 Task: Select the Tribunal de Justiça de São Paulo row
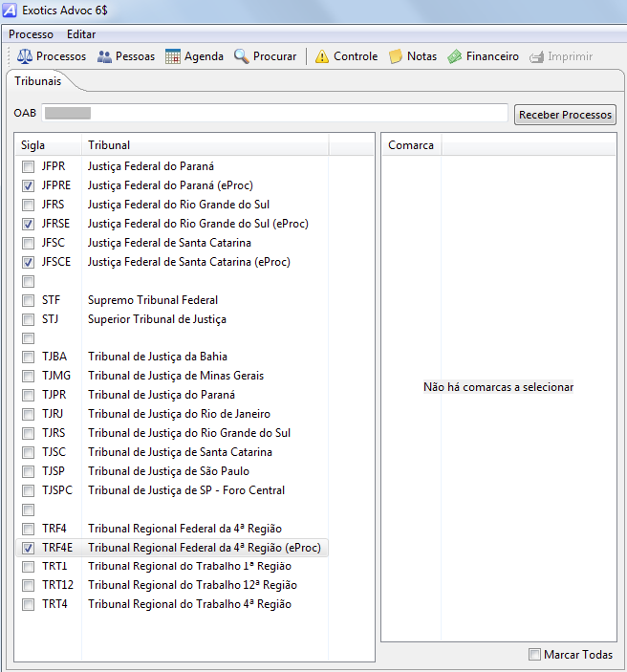(168, 471)
